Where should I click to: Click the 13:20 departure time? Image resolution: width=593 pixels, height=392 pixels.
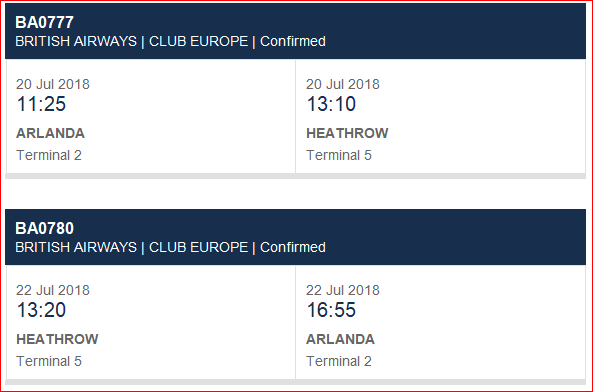click(x=41, y=310)
